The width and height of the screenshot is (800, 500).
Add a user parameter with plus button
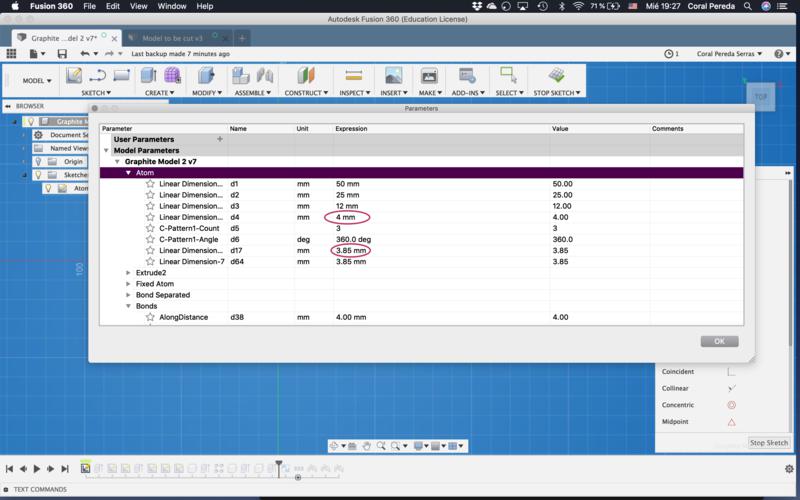tap(220, 139)
